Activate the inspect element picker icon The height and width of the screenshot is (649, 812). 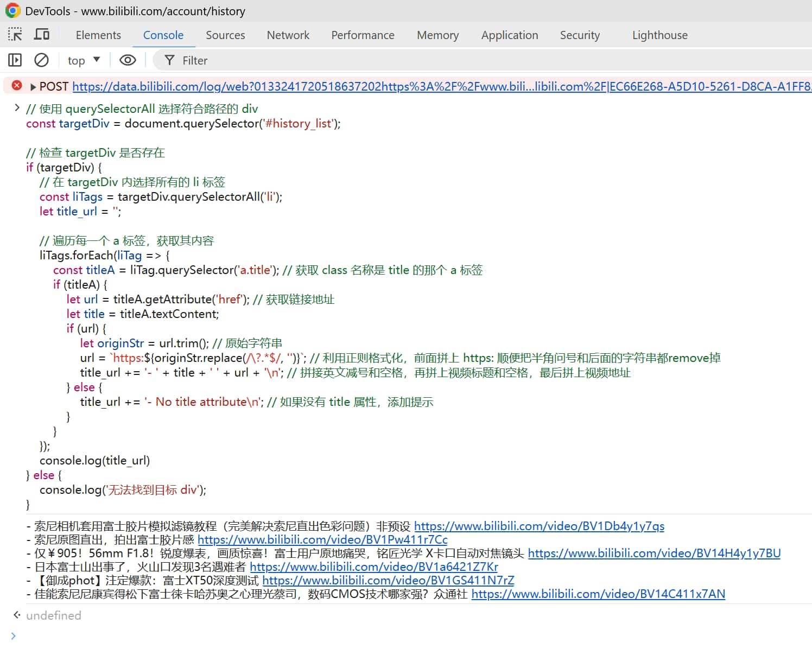[15, 35]
